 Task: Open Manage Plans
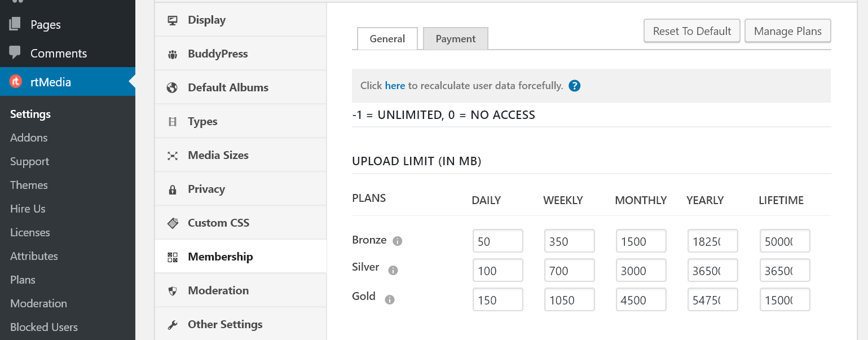click(787, 30)
